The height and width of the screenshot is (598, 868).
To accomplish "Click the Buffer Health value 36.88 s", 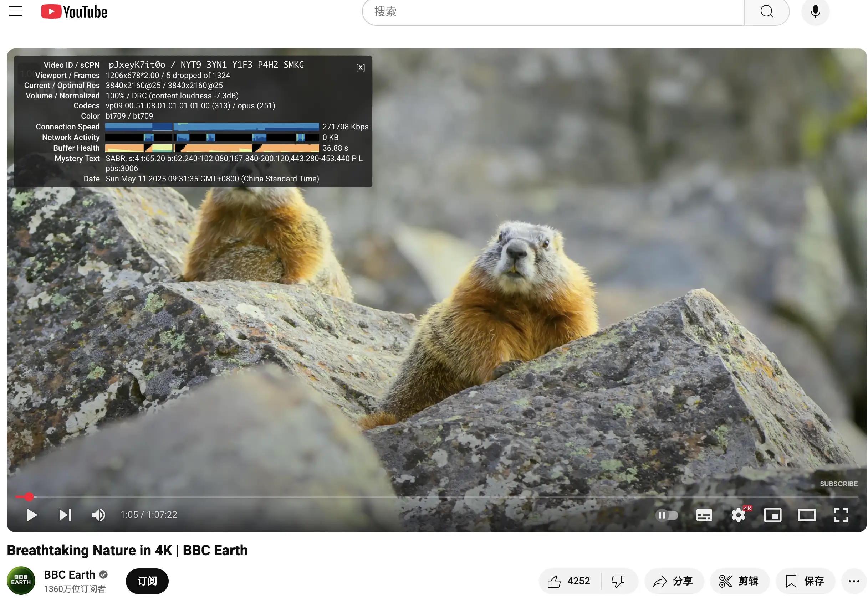I will coord(335,148).
